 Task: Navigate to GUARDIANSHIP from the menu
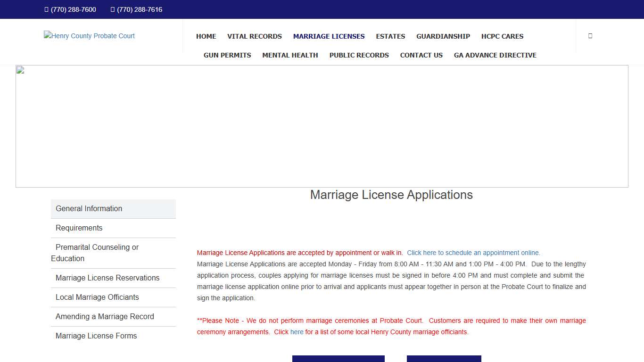pos(443,36)
